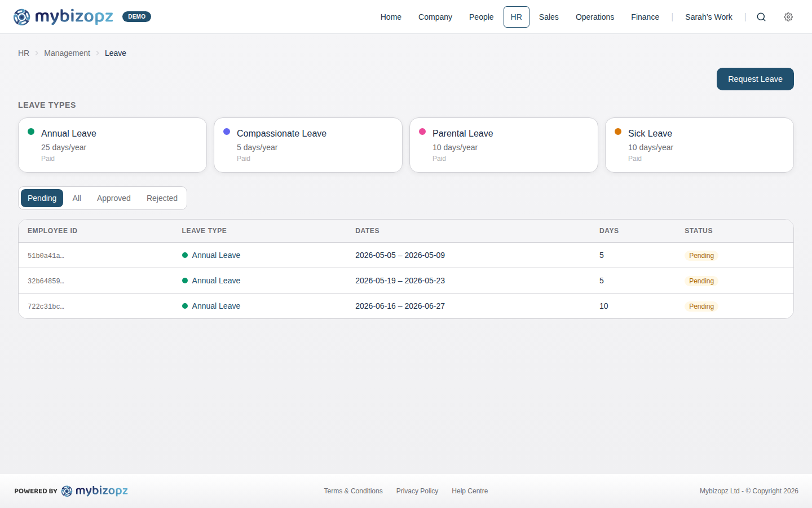
Task: Click the pink dot on Parental Leave card
Action: (x=422, y=130)
